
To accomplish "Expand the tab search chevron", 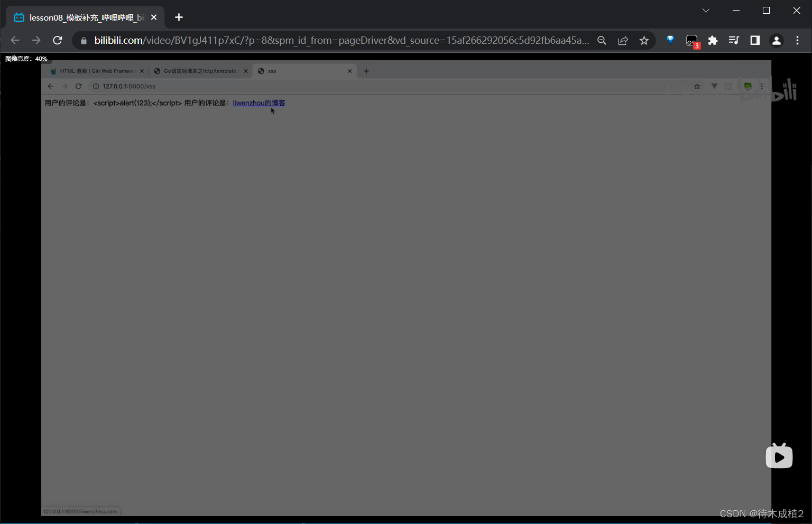I will (706, 11).
